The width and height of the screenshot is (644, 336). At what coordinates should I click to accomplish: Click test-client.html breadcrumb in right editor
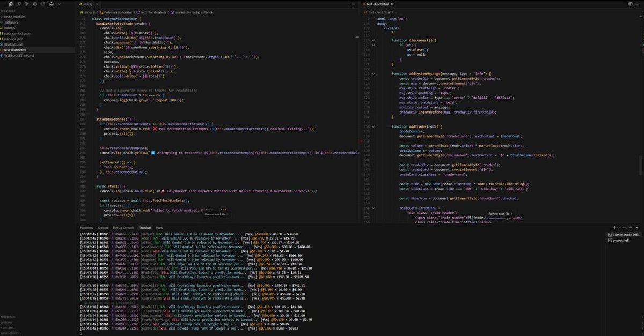click(x=380, y=12)
